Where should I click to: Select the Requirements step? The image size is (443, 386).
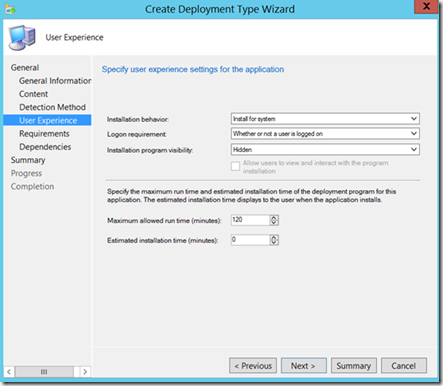pos(44,134)
